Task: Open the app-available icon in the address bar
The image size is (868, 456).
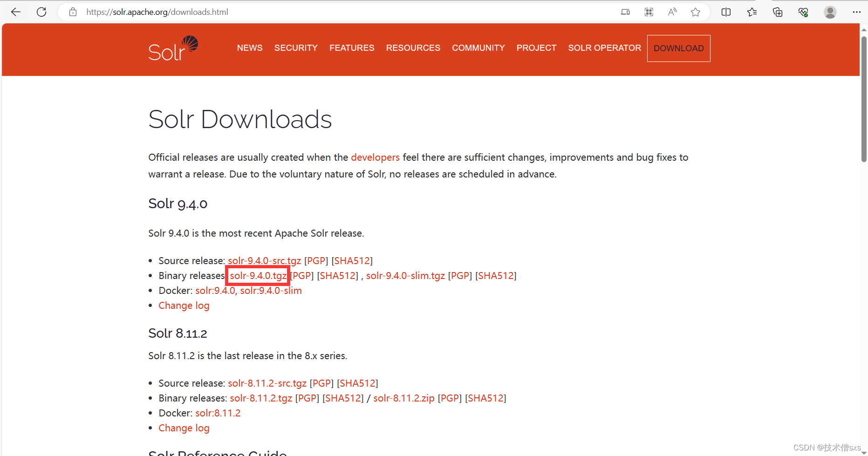Action: (x=625, y=12)
